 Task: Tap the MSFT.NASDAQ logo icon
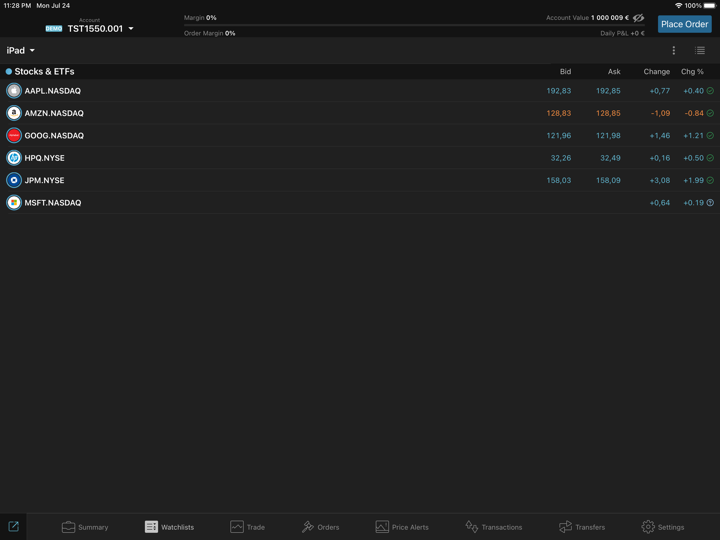pyautogui.click(x=14, y=202)
